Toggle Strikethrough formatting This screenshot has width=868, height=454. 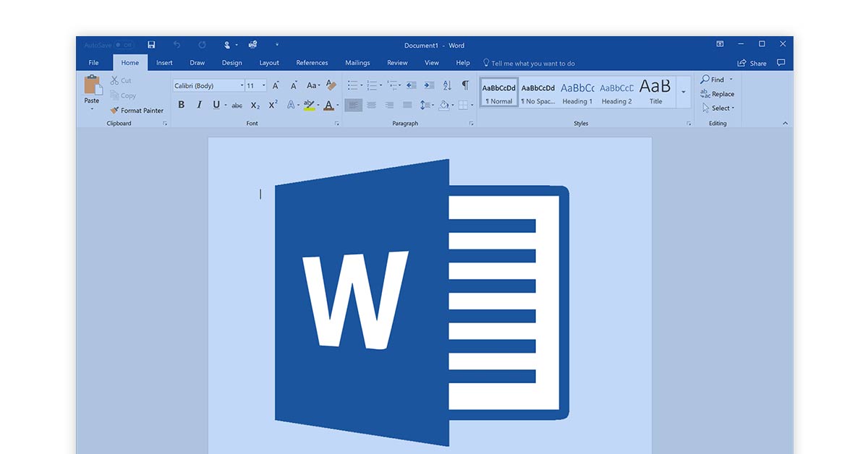237,106
